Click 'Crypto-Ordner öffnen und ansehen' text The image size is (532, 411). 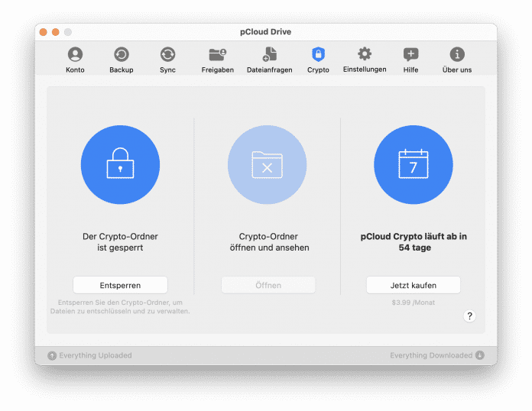[269, 241]
